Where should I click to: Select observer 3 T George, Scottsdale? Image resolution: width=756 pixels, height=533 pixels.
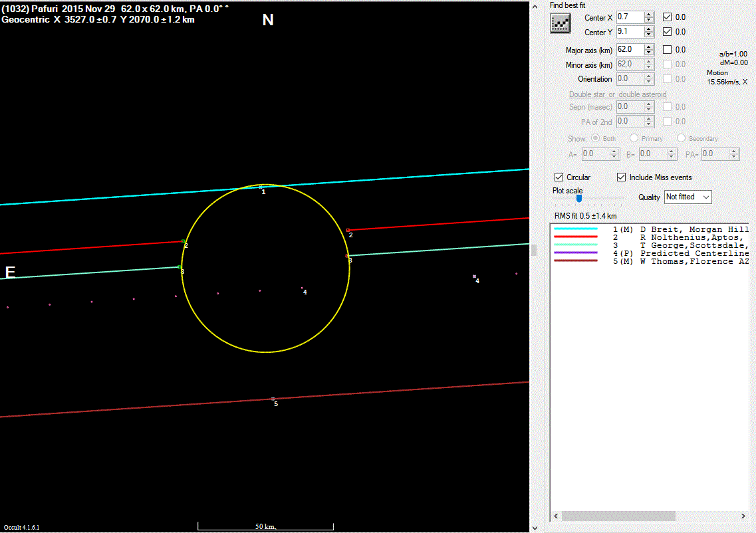point(650,245)
